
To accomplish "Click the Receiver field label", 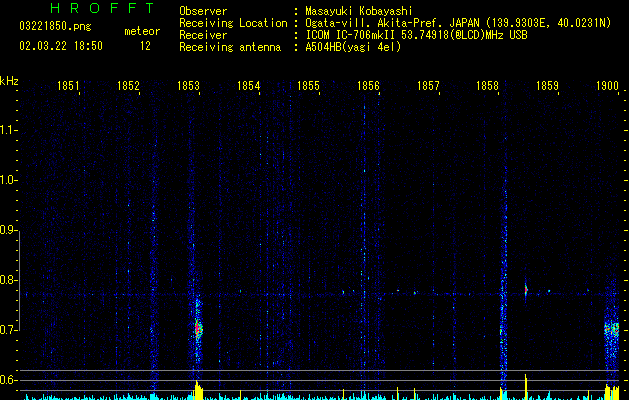I will [x=203, y=35].
